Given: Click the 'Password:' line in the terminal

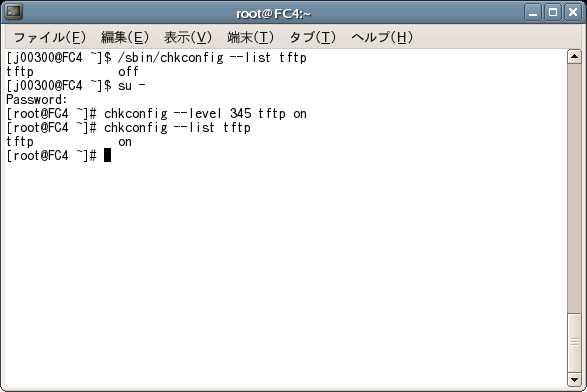Looking at the screenshot, I should (37, 100).
